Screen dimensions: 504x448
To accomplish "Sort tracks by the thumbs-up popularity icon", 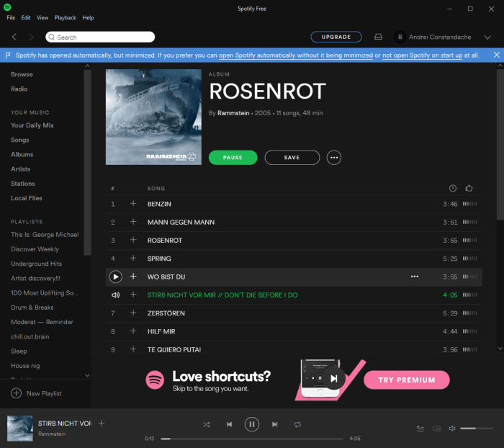I will 469,188.
